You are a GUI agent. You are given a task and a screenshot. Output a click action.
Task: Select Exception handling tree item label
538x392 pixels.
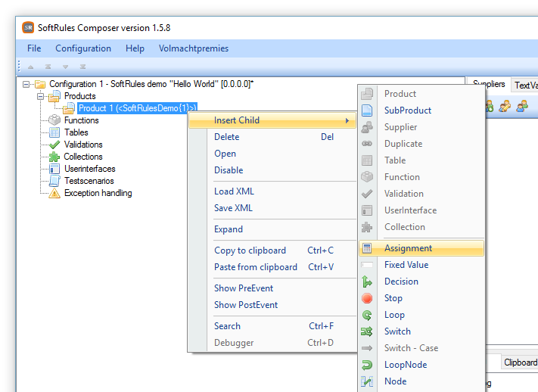point(98,193)
